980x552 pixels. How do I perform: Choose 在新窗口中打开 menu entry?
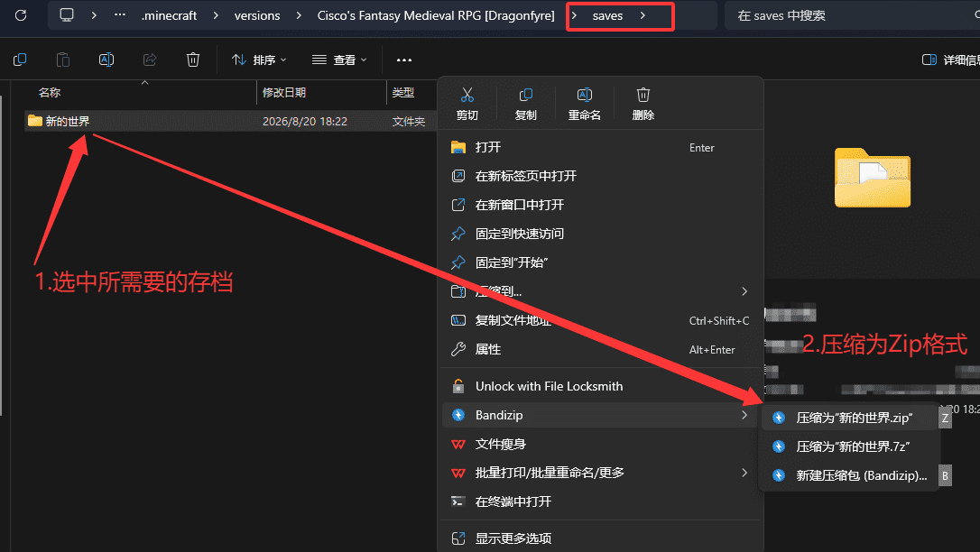pos(600,205)
